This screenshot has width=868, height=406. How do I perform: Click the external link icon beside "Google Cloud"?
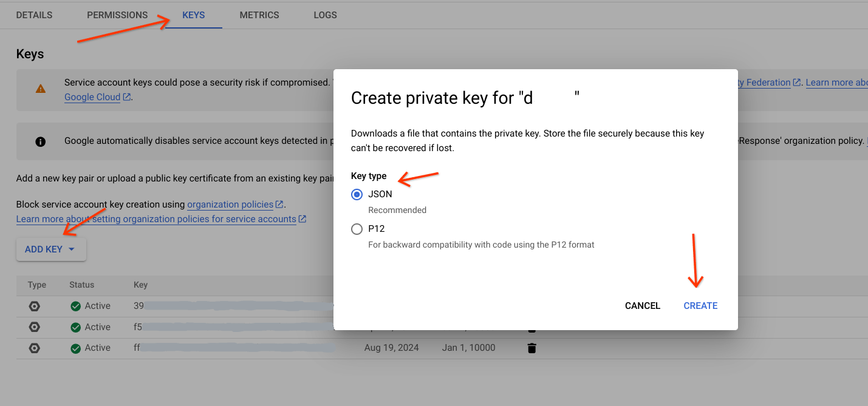click(126, 97)
